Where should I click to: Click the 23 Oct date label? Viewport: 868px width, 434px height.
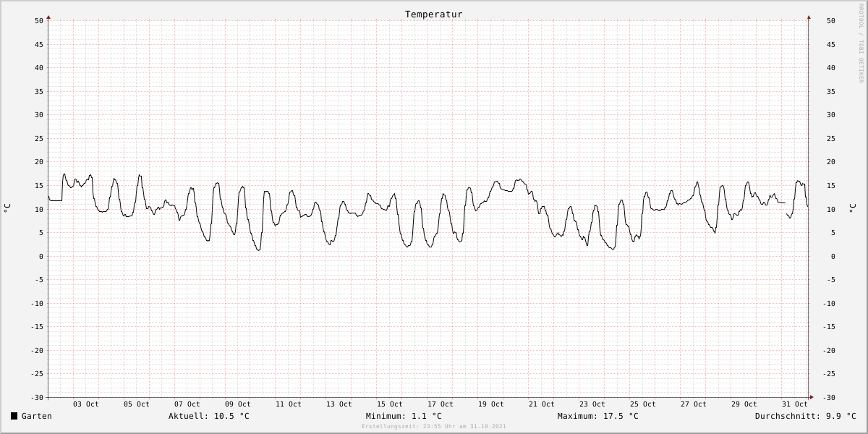click(x=592, y=404)
